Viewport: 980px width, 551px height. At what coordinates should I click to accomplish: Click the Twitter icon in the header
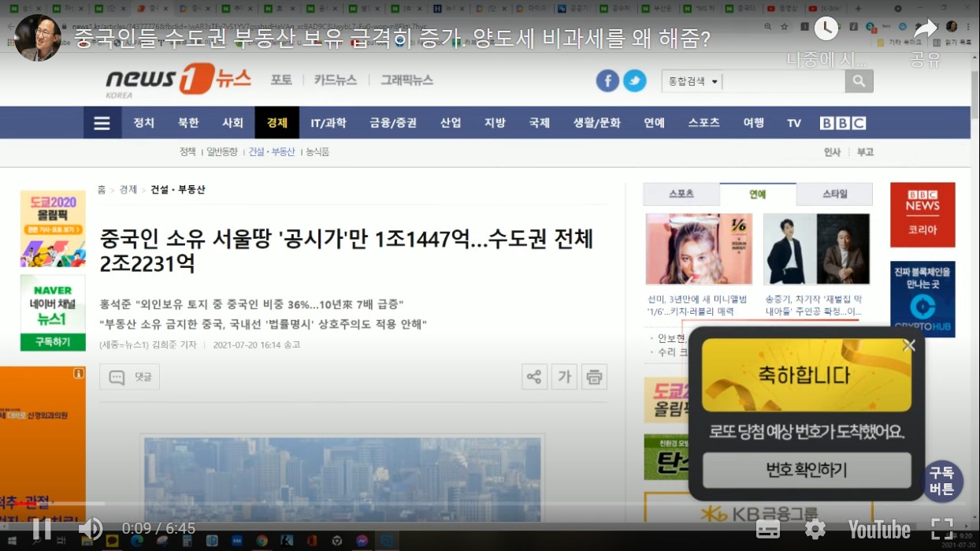[635, 80]
